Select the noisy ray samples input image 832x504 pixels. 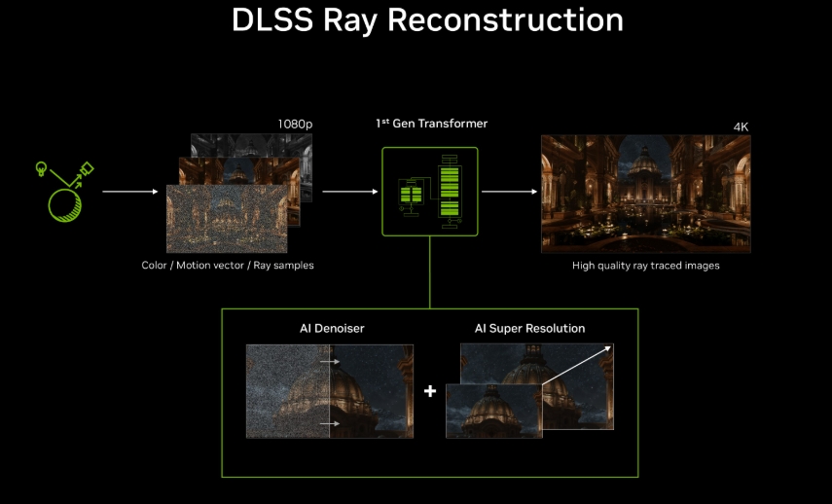coord(227,219)
